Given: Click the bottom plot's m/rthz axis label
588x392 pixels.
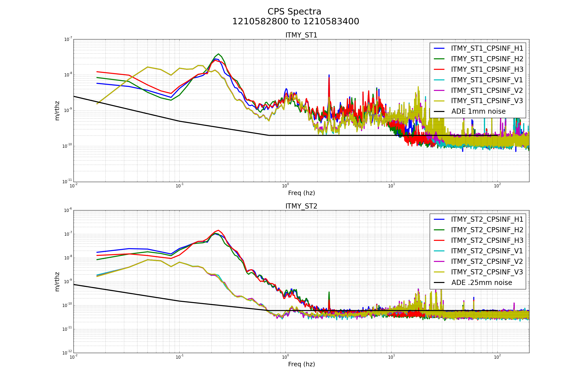Looking at the screenshot, I should pos(57,282).
